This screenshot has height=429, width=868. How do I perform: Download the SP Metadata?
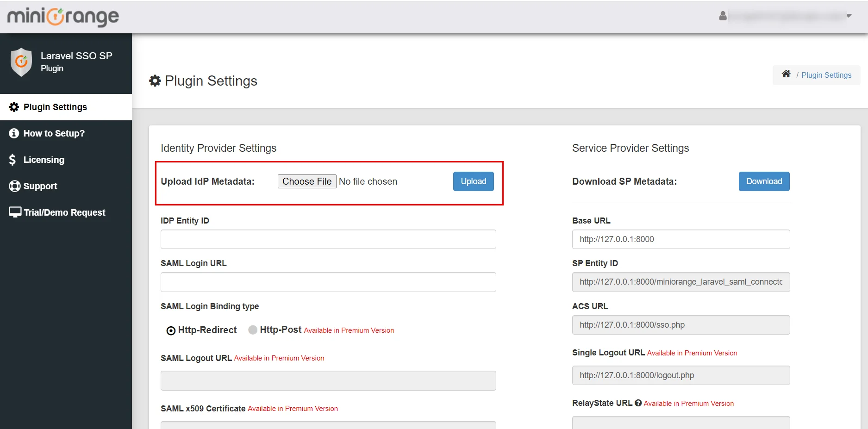pos(764,181)
